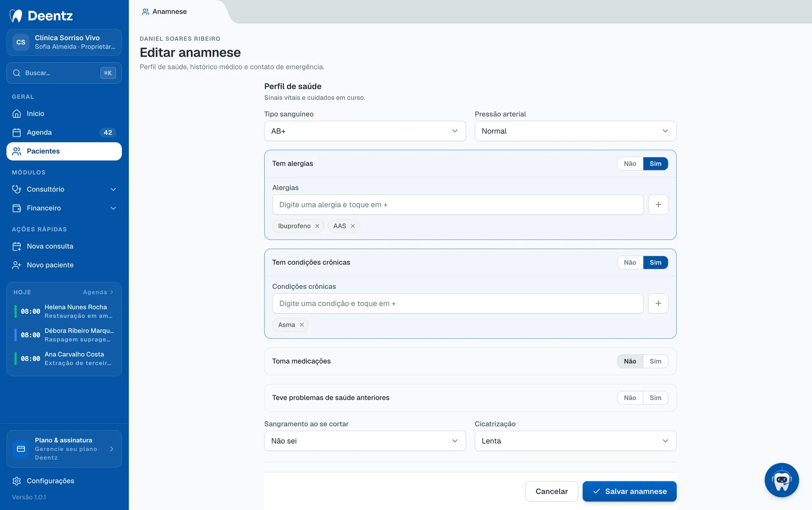Image resolution: width=812 pixels, height=510 pixels.
Task: Set Teve problemas de saúde anteriores to Sim
Action: coord(656,398)
